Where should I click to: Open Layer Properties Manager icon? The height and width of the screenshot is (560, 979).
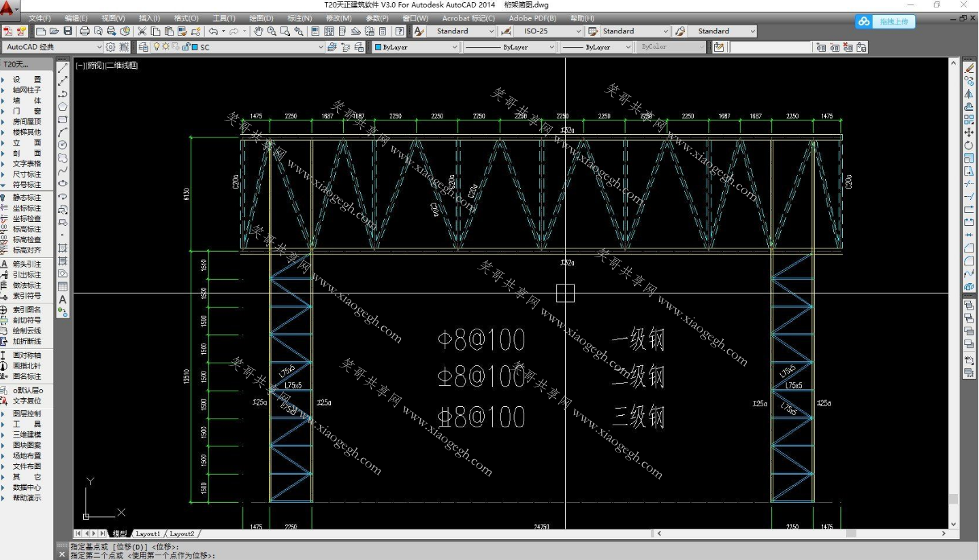tap(143, 47)
